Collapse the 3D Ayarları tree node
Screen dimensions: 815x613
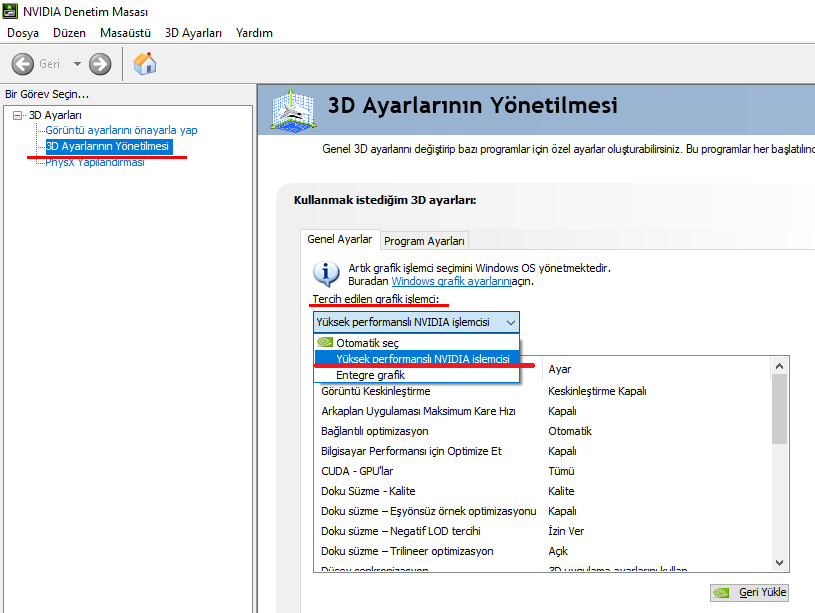click(18, 115)
